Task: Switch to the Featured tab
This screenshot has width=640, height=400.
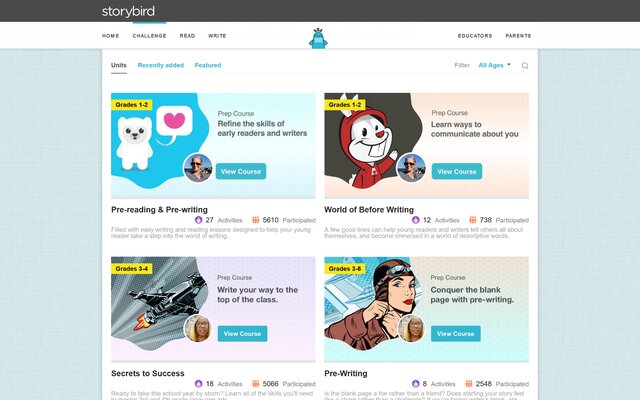Action: tap(208, 65)
